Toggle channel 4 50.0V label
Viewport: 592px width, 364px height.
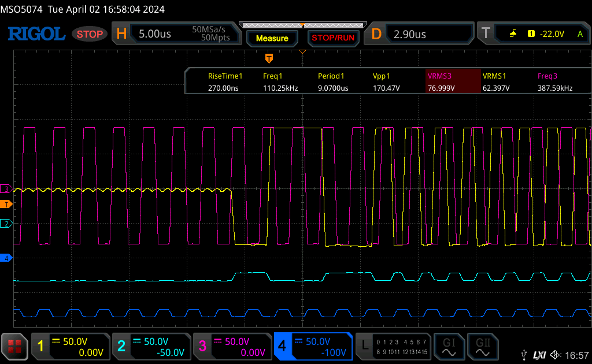click(318, 341)
